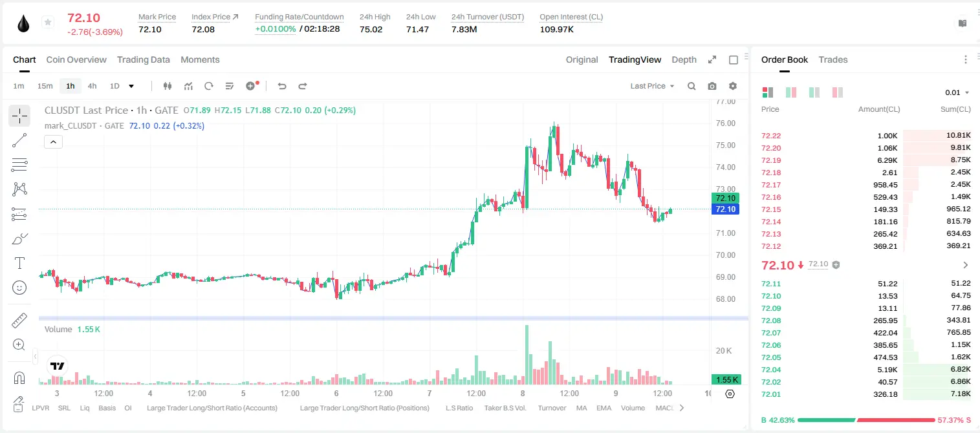
Task: Open the Coin Overview tab
Action: [x=76, y=59]
